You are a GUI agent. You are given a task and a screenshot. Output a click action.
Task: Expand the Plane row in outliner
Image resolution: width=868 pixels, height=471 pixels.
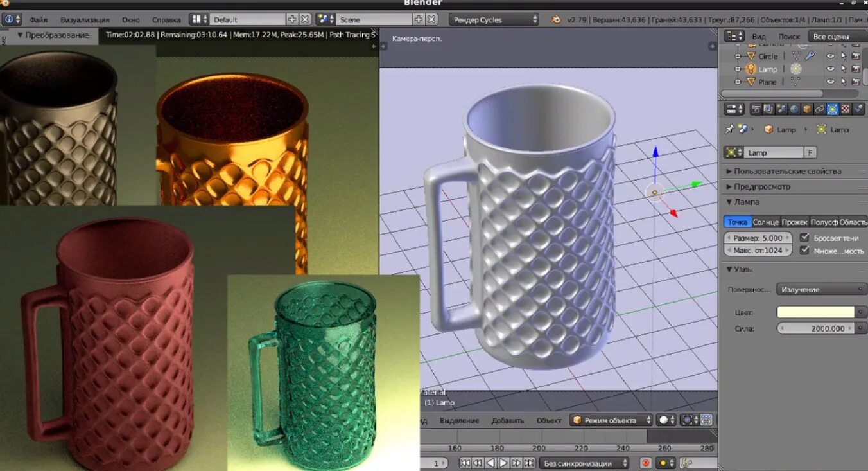coord(738,82)
